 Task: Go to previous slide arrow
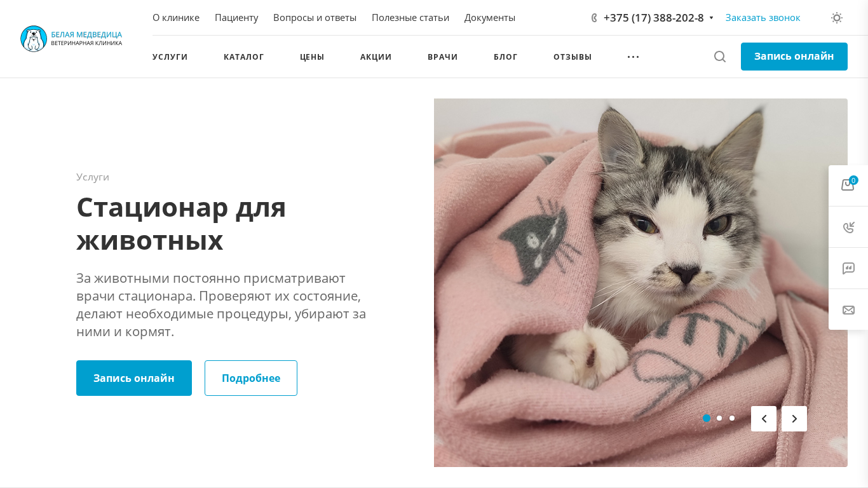click(764, 419)
